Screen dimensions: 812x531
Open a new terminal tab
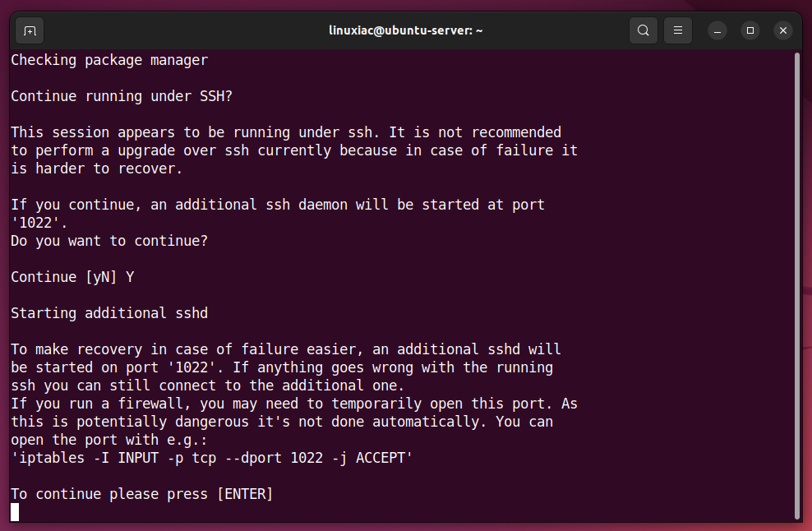click(30, 31)
